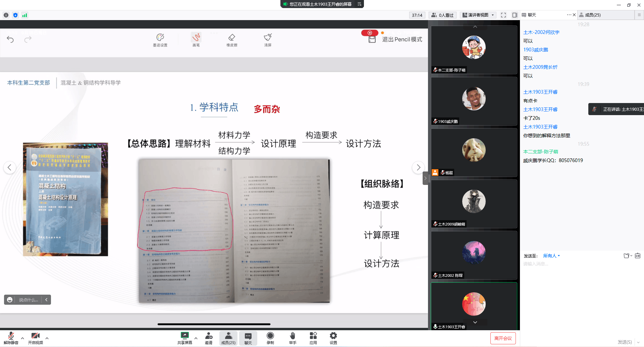The height and width of the screenshot is (347, 644).
Task: Select the 橡皮擦 eraser tool
Action: 232,39
